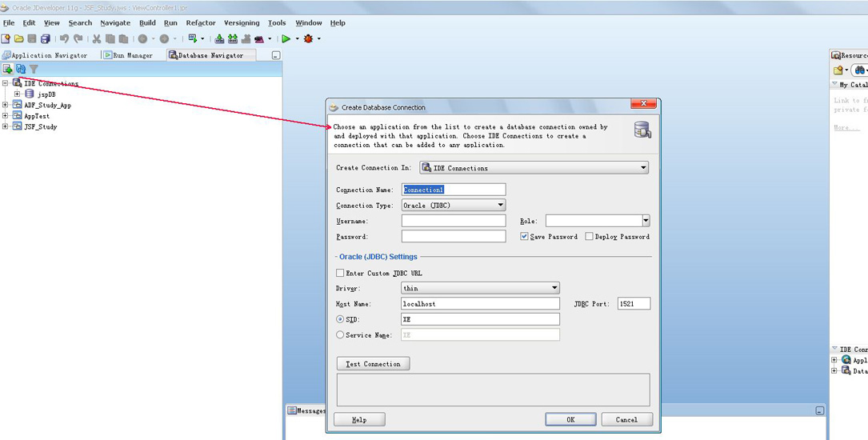Click the green Run arrow icon
868x440 pixels.
pyautogui.click(x=286, y=38)
